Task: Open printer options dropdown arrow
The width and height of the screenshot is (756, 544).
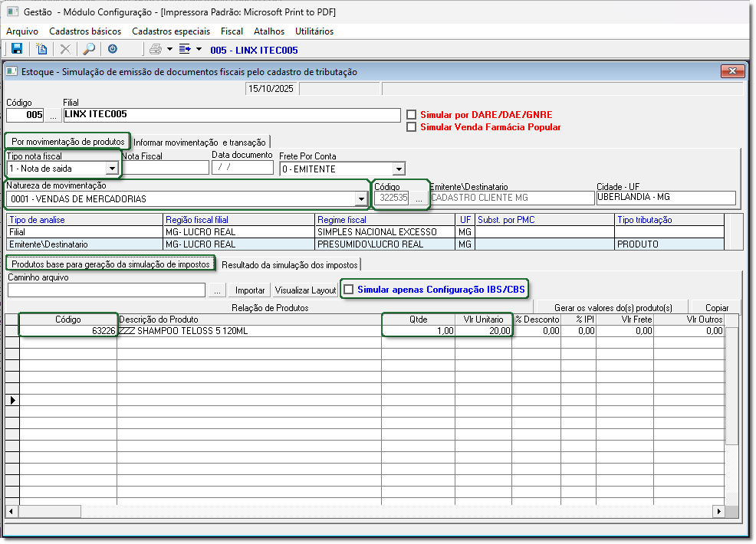Action: (x=169, y=49)
